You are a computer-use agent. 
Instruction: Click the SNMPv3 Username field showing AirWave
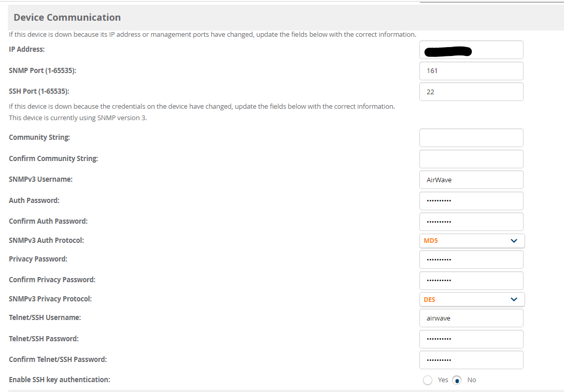pyautogui.click(x=471, y=180)
